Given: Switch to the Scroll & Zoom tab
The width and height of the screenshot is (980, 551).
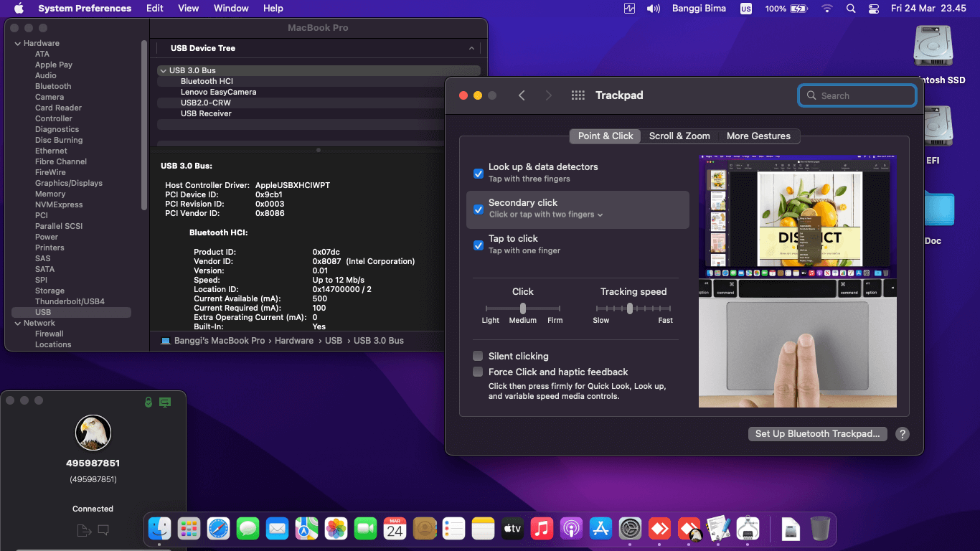Looking at the screenshot, I should pyautogui.click(x=679, y=136).
